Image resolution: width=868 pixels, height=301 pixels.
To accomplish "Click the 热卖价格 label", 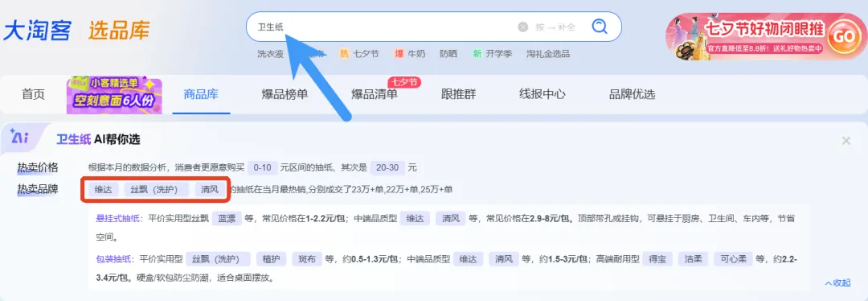I will click(x=38, y=167).
